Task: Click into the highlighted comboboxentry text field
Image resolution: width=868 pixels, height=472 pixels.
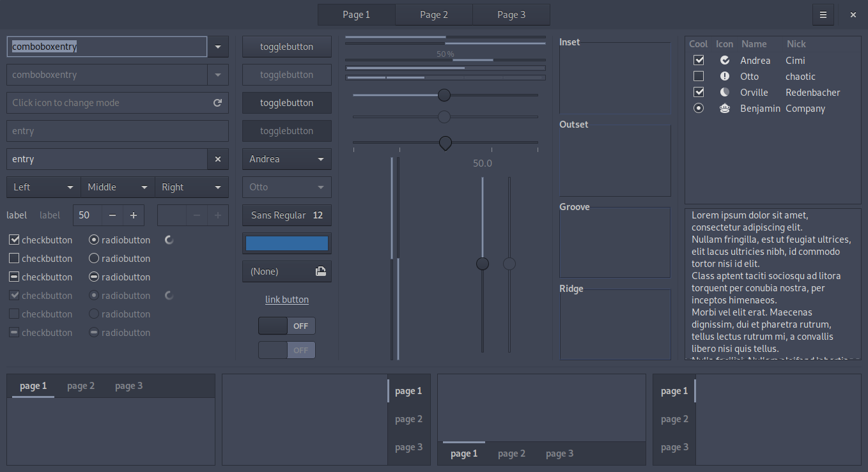Action: point(107,47)
